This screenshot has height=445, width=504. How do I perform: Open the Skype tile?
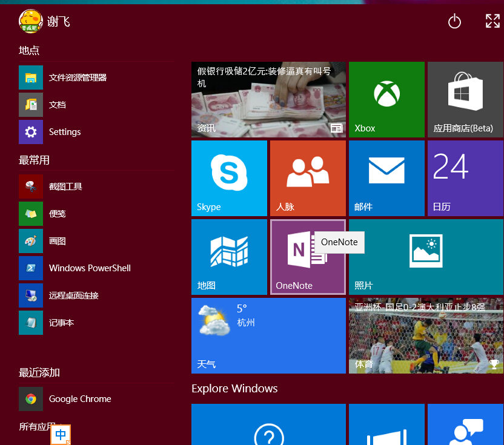click(229, 179)
